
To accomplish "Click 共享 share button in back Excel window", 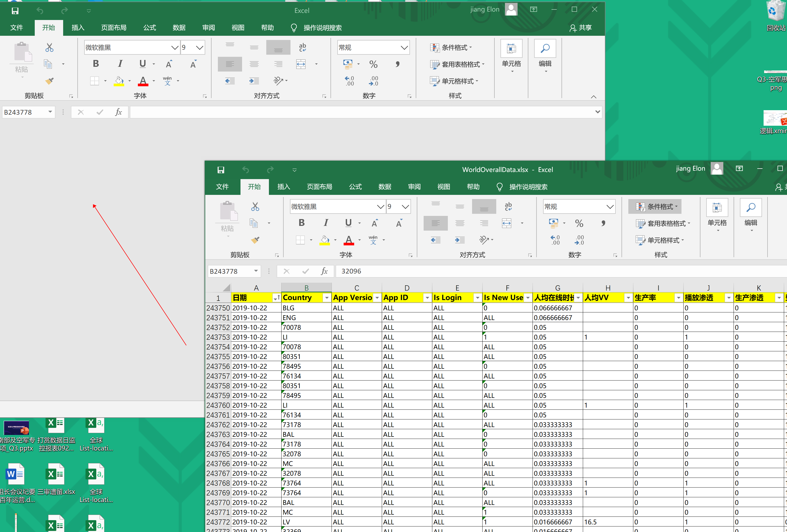I will click(x=581, y=28).
